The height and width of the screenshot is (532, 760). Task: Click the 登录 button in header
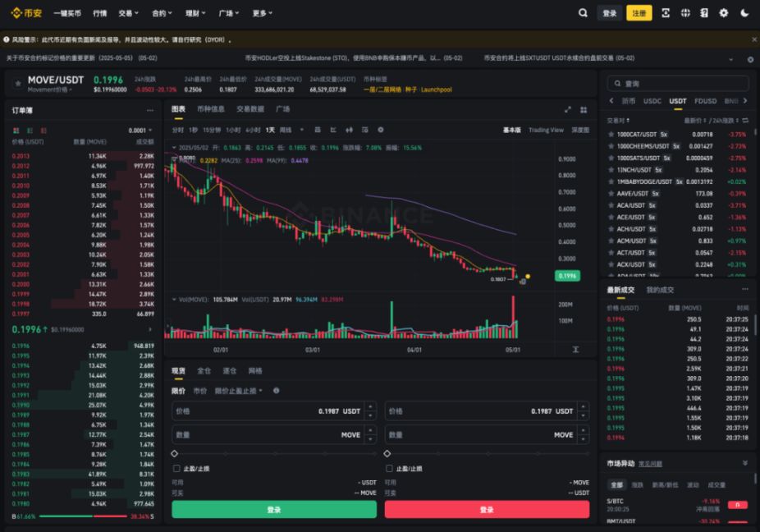pyautogui.click(x=609, y=13)
